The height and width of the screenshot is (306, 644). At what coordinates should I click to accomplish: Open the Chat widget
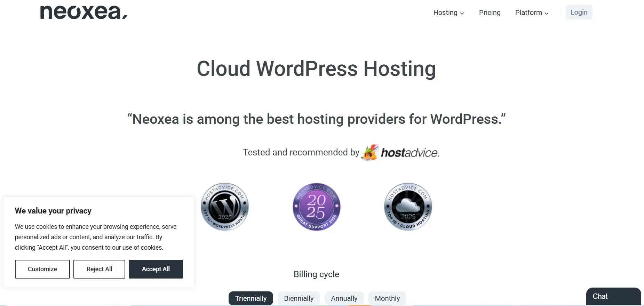[x=613, y=296]
